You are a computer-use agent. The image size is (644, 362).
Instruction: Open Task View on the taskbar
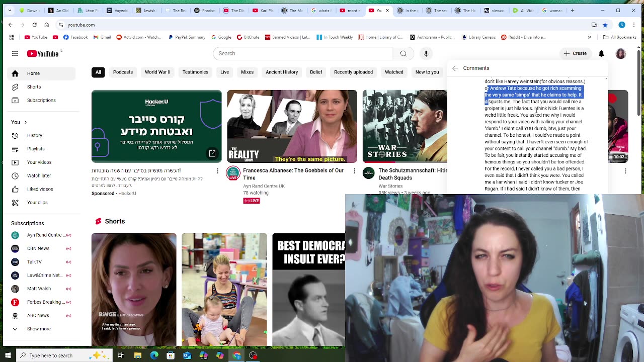[121, 355]
